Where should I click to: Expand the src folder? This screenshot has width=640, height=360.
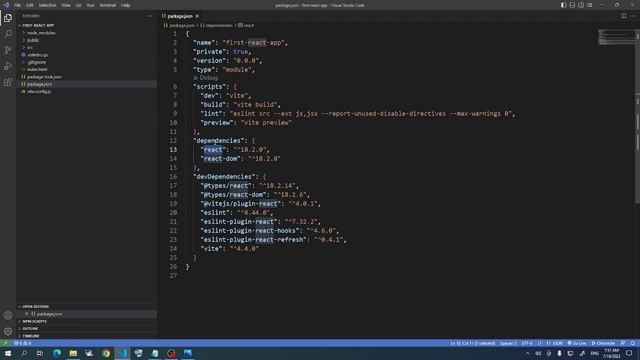point(29,47)
